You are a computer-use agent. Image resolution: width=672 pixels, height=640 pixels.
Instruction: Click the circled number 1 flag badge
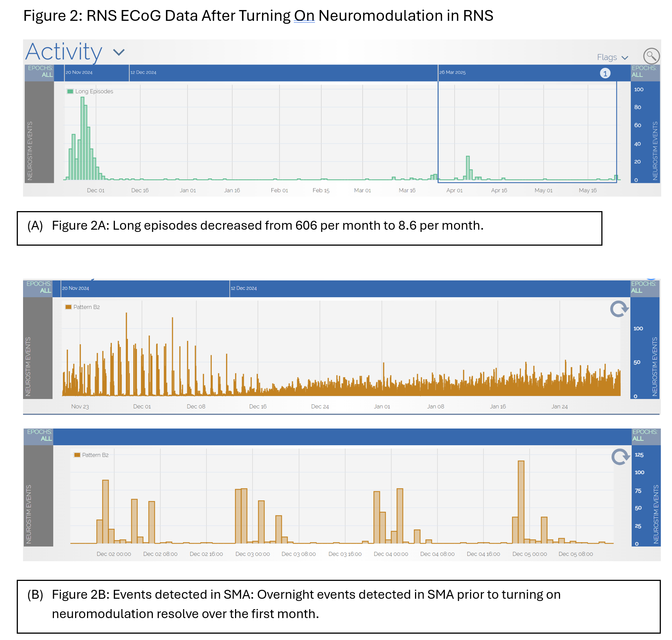[x=605, y=73]
